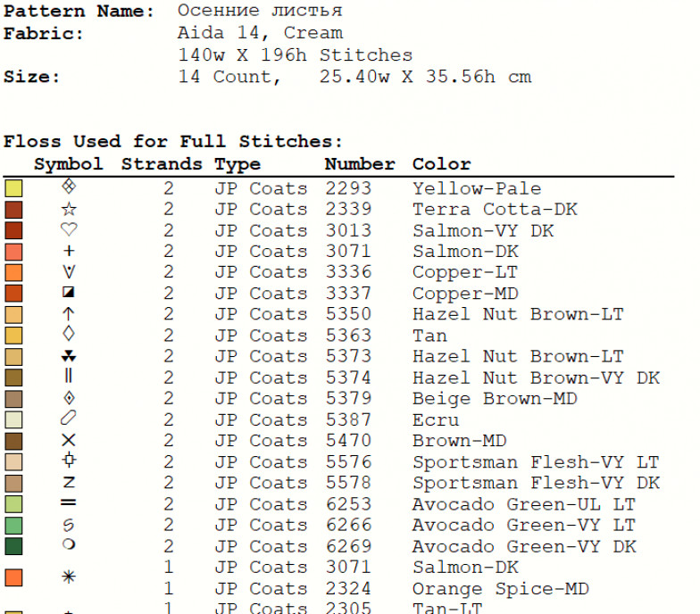
Task: Click the Tan color name text
Action: click(430, 336)
